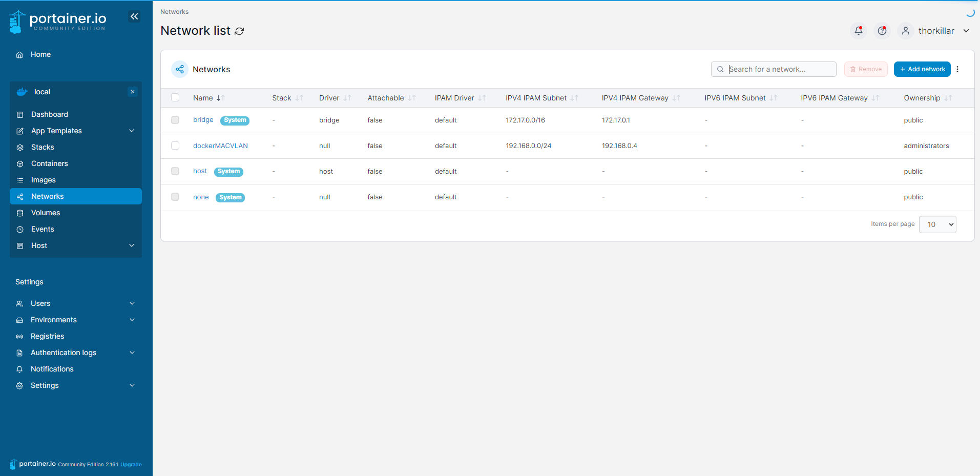Screen dimensions: 980x476
Task: Expand the Authentication logs submenu
Action: [132, 353]
